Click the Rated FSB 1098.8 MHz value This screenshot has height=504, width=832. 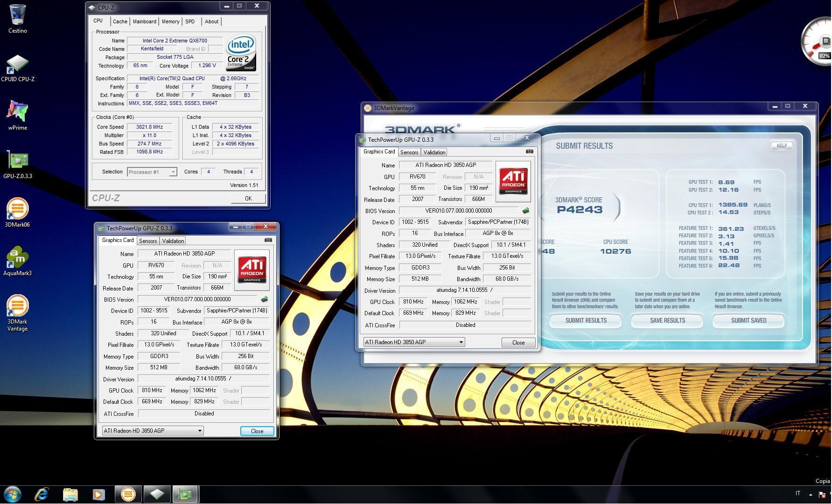(x=149, y=152)
